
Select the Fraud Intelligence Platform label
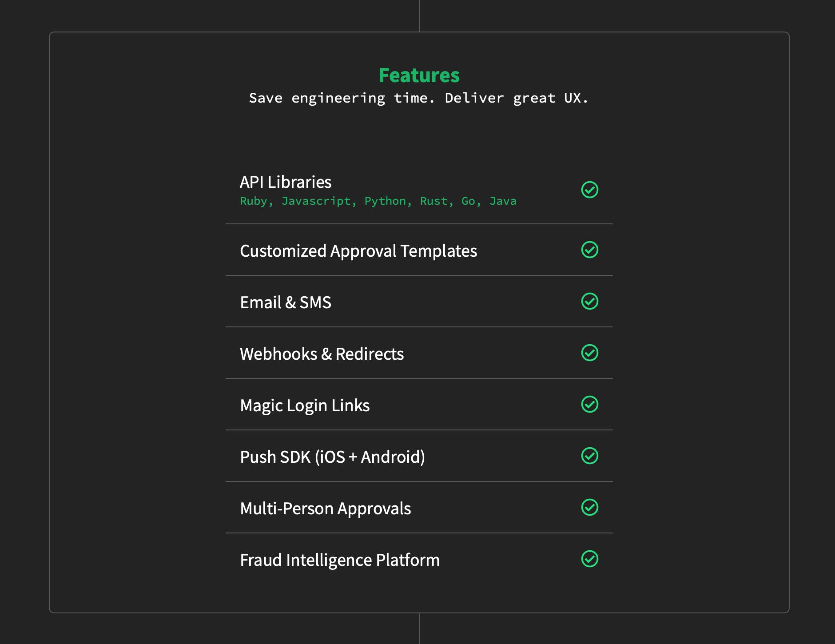click(x=340, y=560)
